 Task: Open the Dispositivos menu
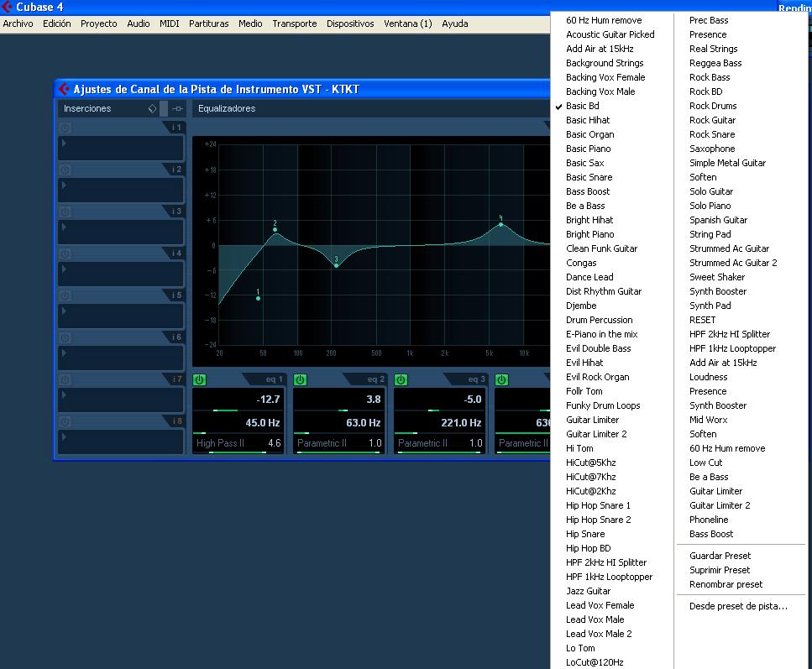(x=350, y=24)
